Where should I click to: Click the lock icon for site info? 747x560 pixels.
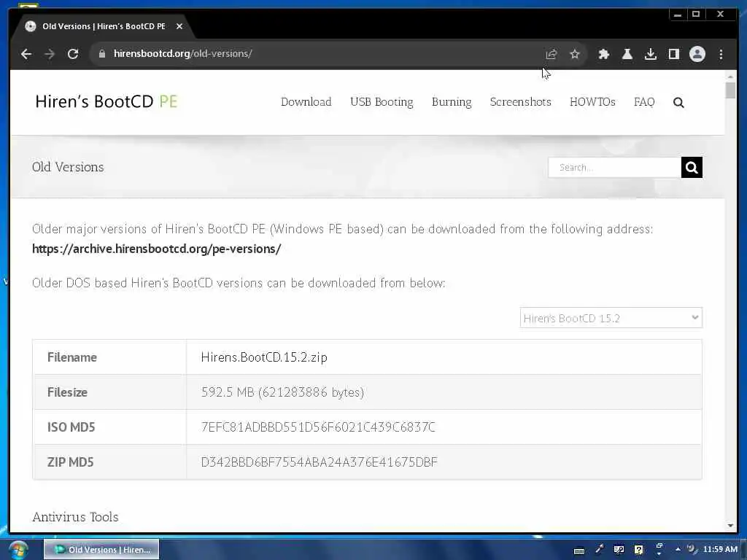(x=101, y=54)
